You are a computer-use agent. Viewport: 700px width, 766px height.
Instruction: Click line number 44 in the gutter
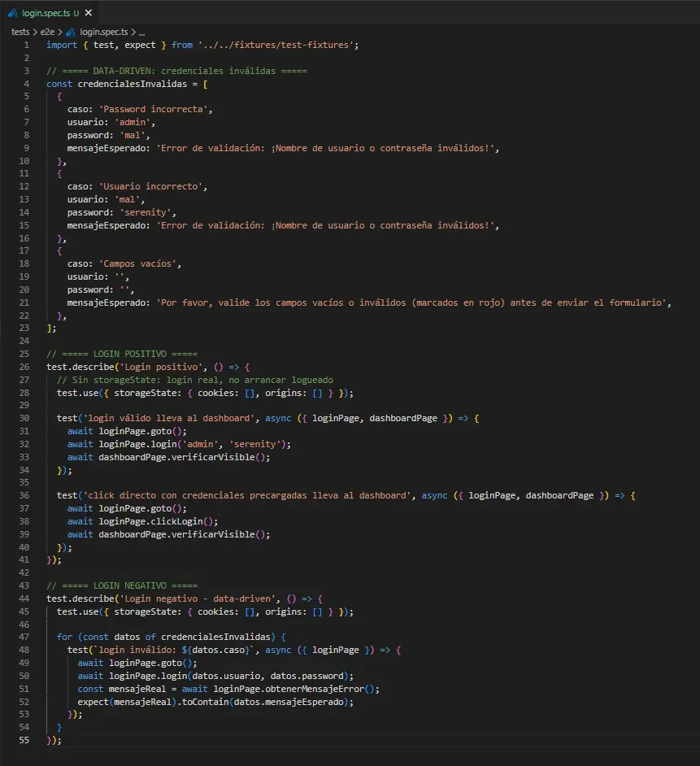click(24, 599)
